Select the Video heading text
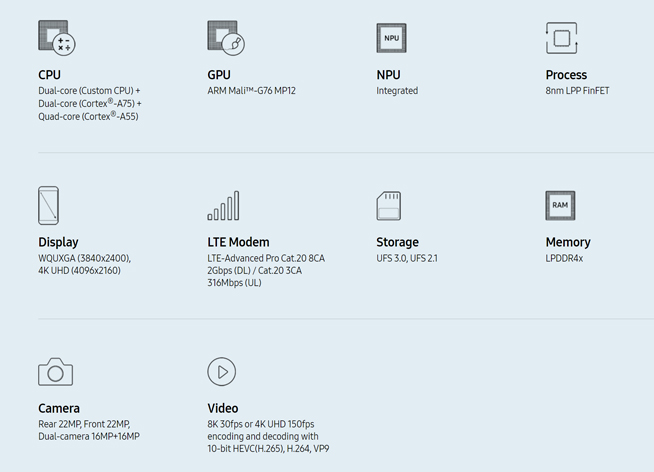 click(x=223, y=408)
